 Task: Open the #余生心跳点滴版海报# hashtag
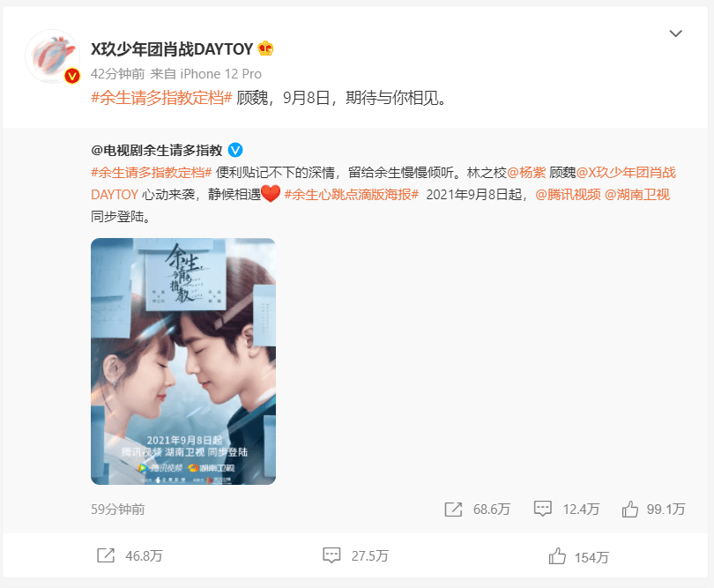pos(351,195)
